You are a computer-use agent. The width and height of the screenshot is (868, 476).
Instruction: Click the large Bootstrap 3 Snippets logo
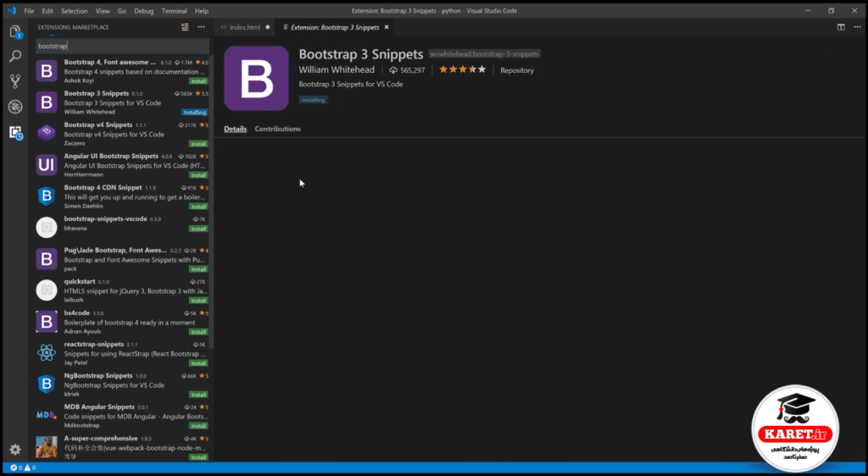coord(256,78)
